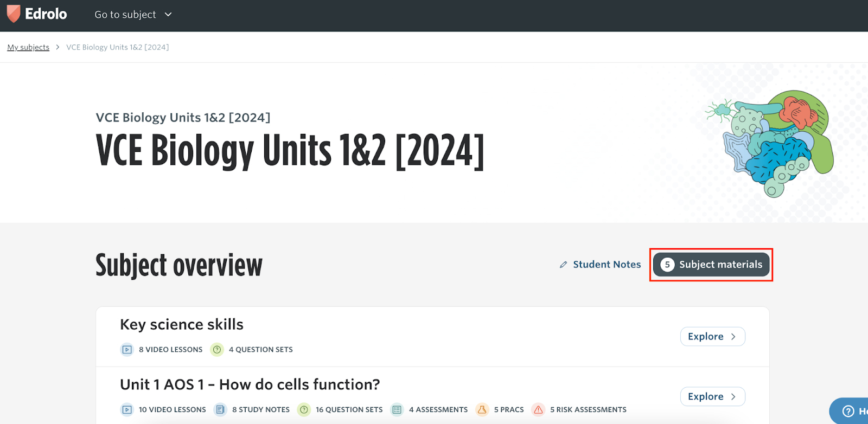868x424 pixels.
Task: Click assessments icon in Unit 1 AOS 1
Action: pyautogui.click(x=397, y=410)
